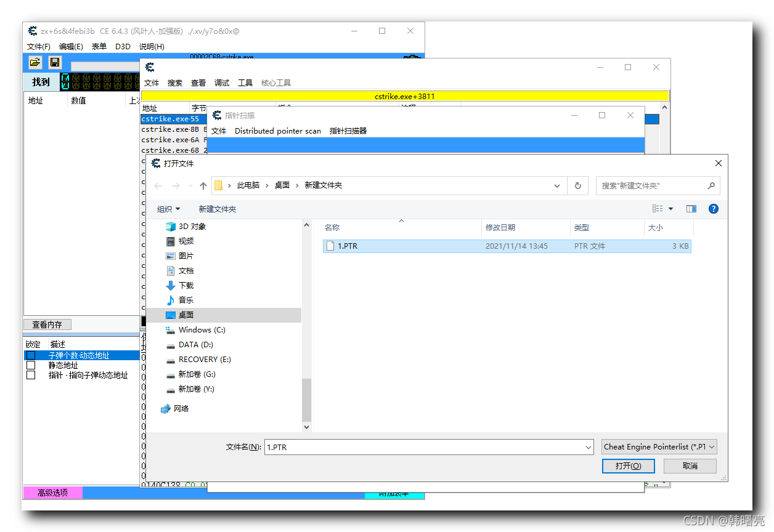The height and width of the screenshot is (532, 774).
Task: Click the 高级选项 button
Action: (x=52, y=493)
